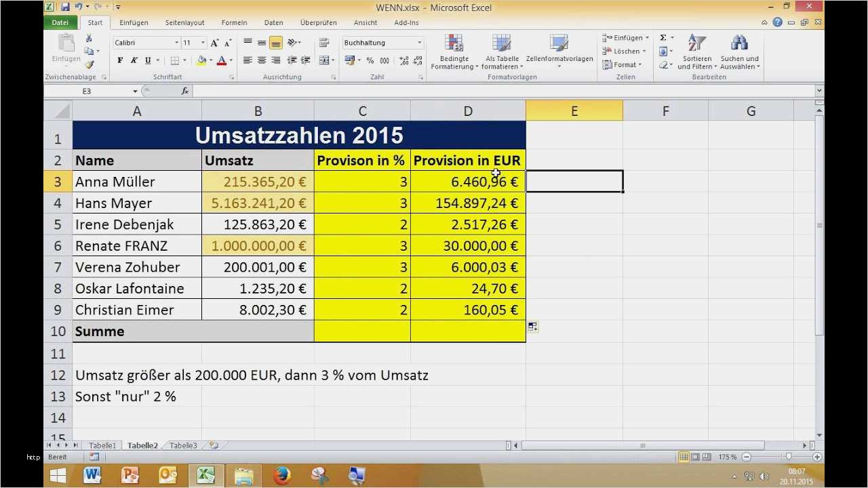Switch to the Tabelle3 sheet tab
Screen dimensions: 868x488
183,445
